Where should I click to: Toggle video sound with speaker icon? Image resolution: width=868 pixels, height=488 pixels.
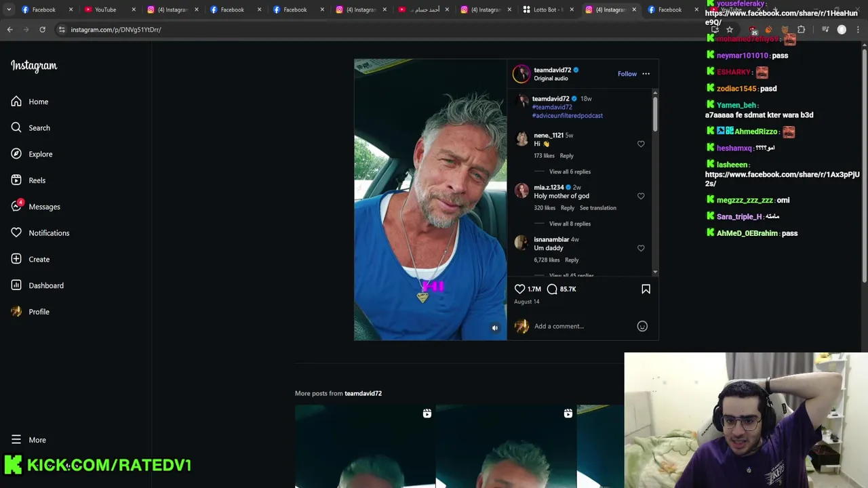point(495,328)
